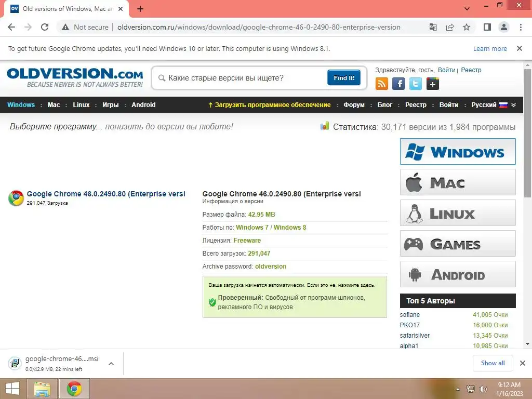Viewport: 532px width, 399px height.
Task: Select Windows in the navigation bar
Action: pyautogui.click(x=21, y=105)
